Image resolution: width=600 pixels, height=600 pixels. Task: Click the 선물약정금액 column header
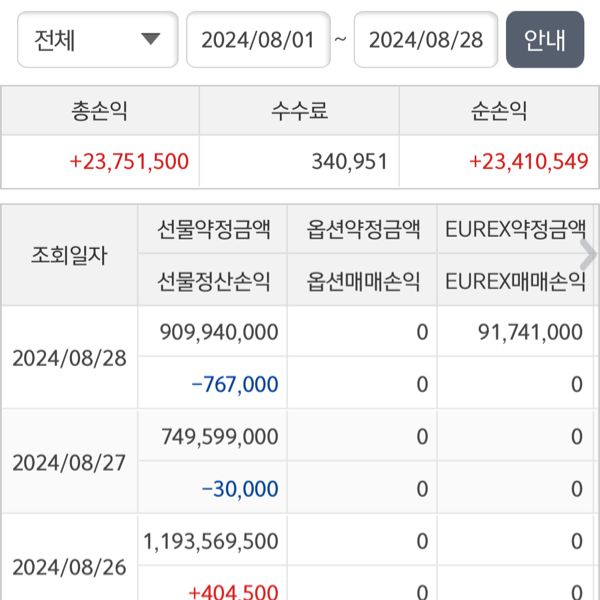[x=214, y=230]
